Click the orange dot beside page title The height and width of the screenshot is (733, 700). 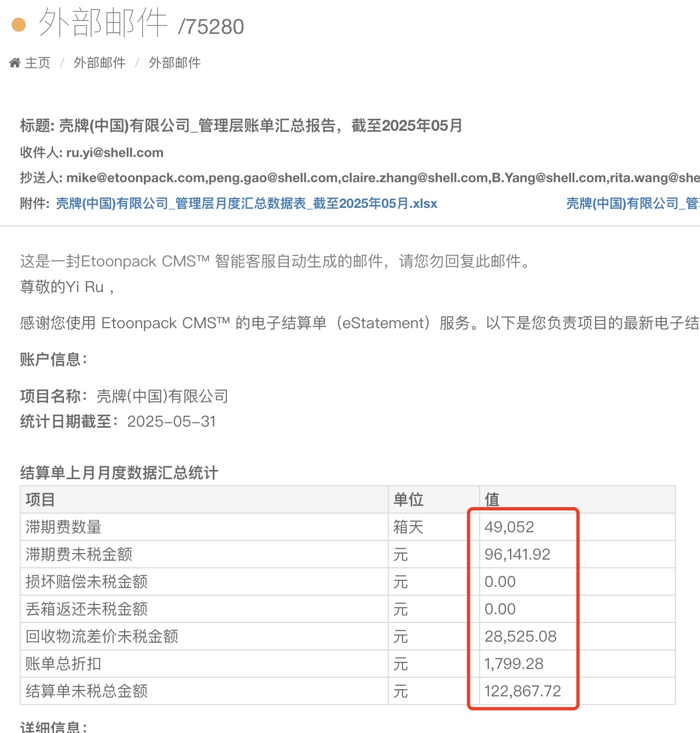click(19, 25)
